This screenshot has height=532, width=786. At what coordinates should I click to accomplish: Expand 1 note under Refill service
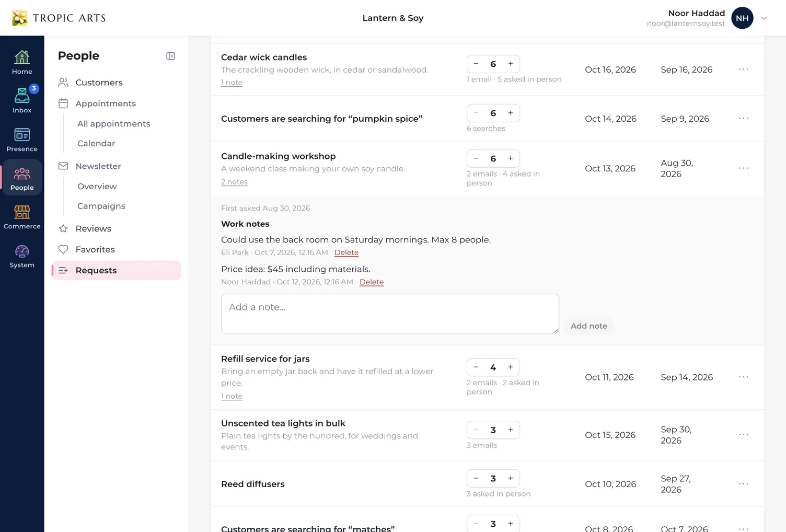tap(232, 396)
